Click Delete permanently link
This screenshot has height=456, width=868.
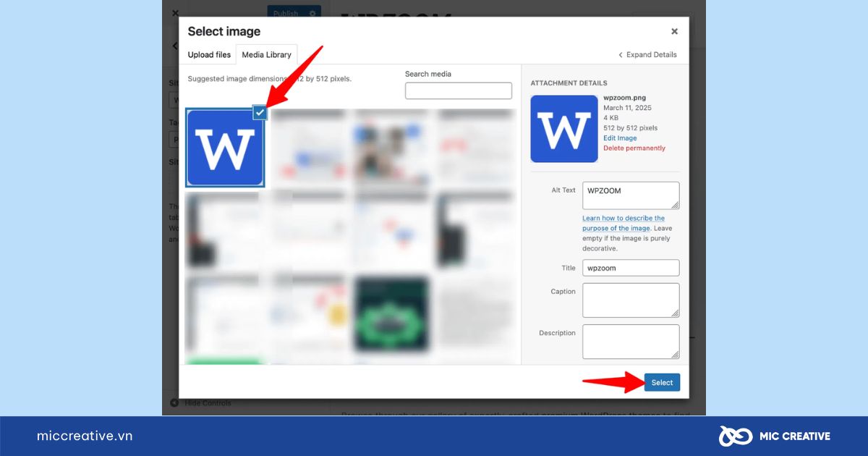[634, 148]
